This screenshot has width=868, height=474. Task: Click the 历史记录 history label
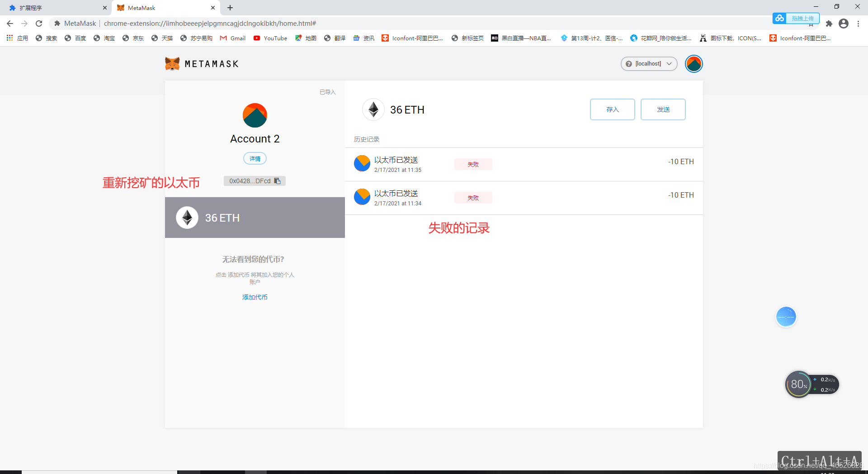tap(367, 139)
